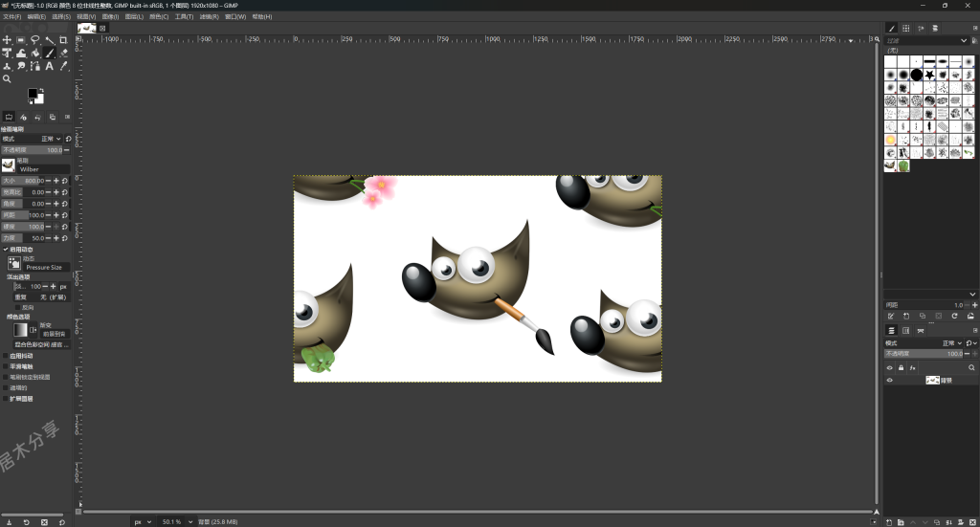
Task: Open the 混合色彩空间 dropdown
Action: (x=42, y=344)
